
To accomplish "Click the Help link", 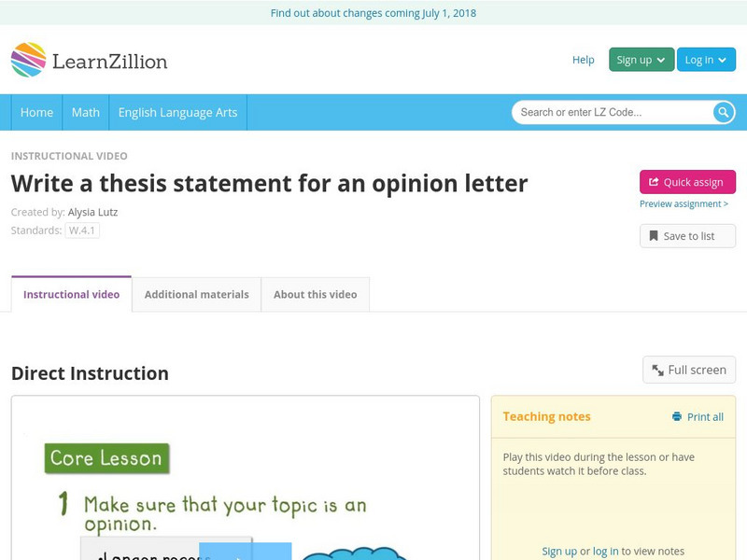I will 583,60.
